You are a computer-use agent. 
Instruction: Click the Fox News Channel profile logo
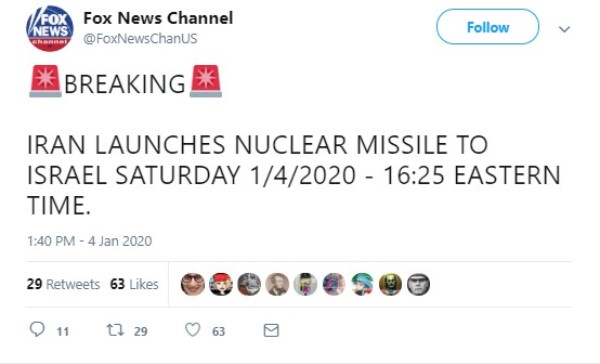pyautogui.click(x=50, y=28)
